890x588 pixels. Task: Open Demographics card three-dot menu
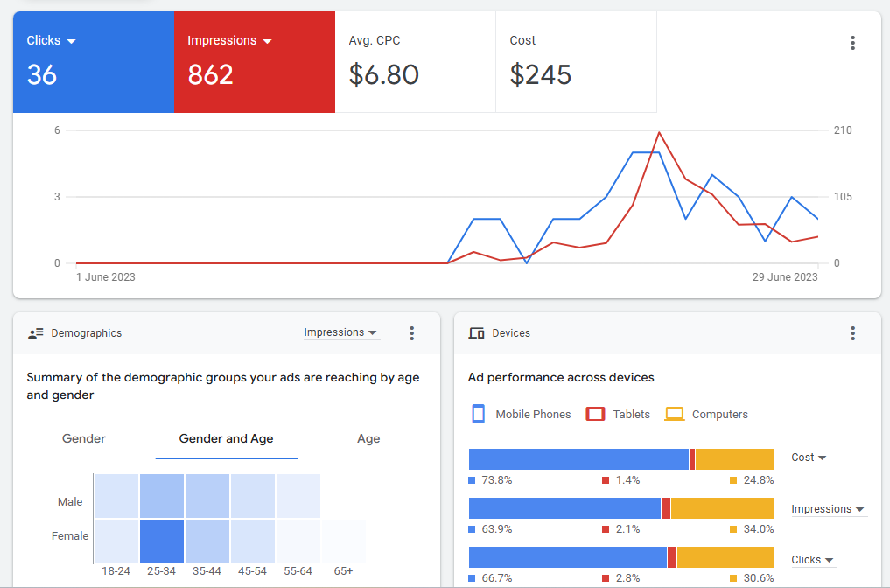(411, 333)
